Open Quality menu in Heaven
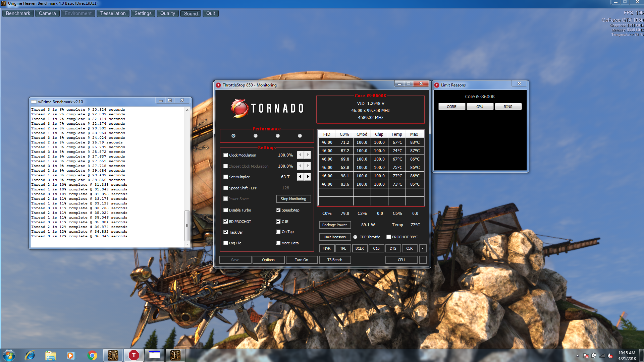 click(x=168, y=13)
